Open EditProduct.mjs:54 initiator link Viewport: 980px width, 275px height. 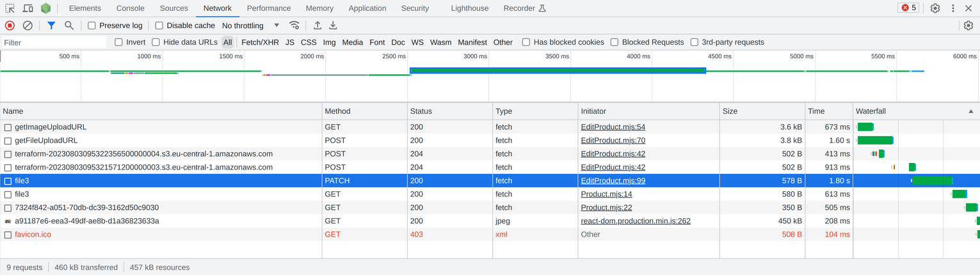613,127
